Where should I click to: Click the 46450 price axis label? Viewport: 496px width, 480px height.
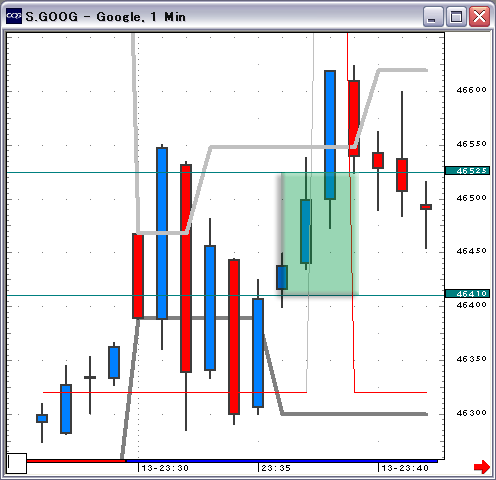click(x=471, y=251)
